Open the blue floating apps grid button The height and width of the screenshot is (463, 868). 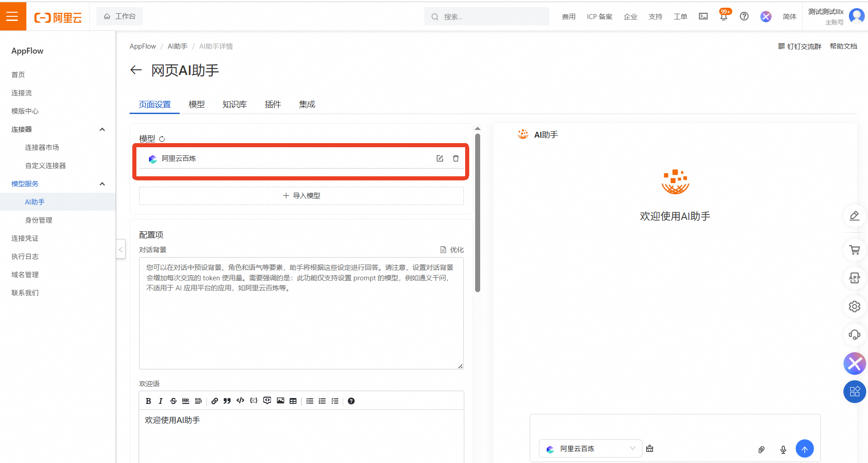[x=855, y=392]
